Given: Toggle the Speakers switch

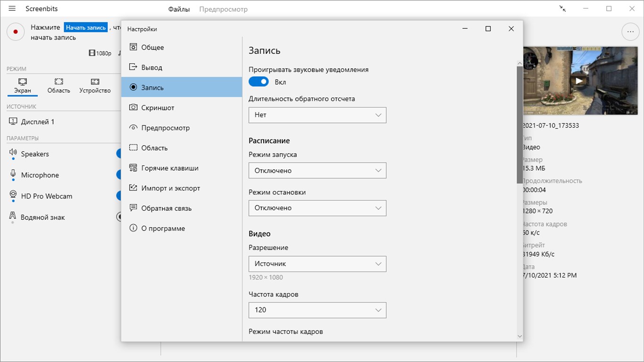Looking at the screenshot, I should (118, 154).
